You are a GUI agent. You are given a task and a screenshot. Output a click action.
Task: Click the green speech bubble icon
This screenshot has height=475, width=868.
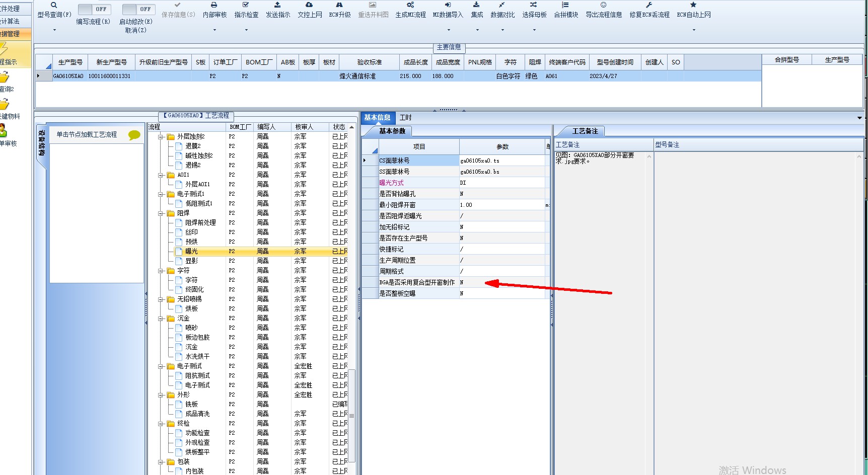click(x=134, y=135)
